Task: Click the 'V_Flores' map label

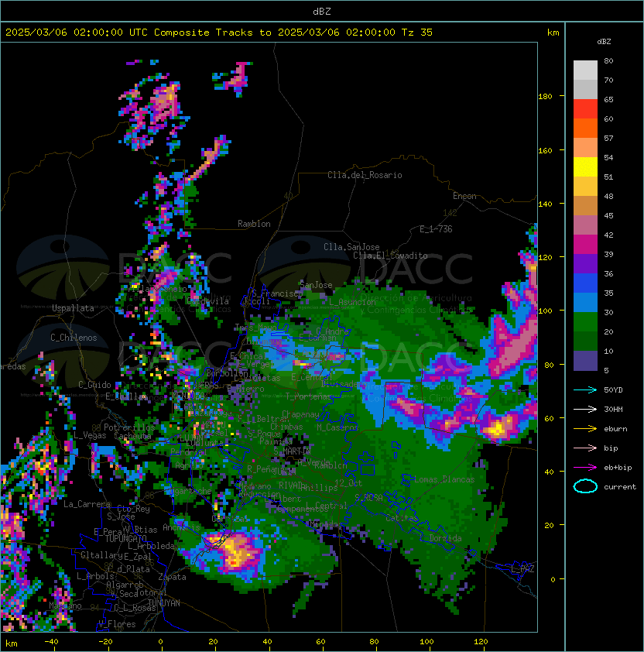Action: [x=117, y=624]
